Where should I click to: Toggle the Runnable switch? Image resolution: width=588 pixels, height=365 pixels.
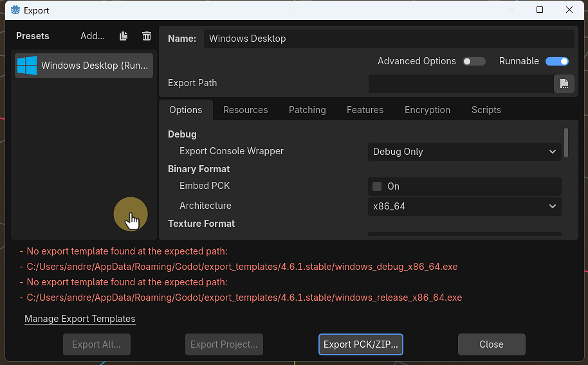point(557,62)
